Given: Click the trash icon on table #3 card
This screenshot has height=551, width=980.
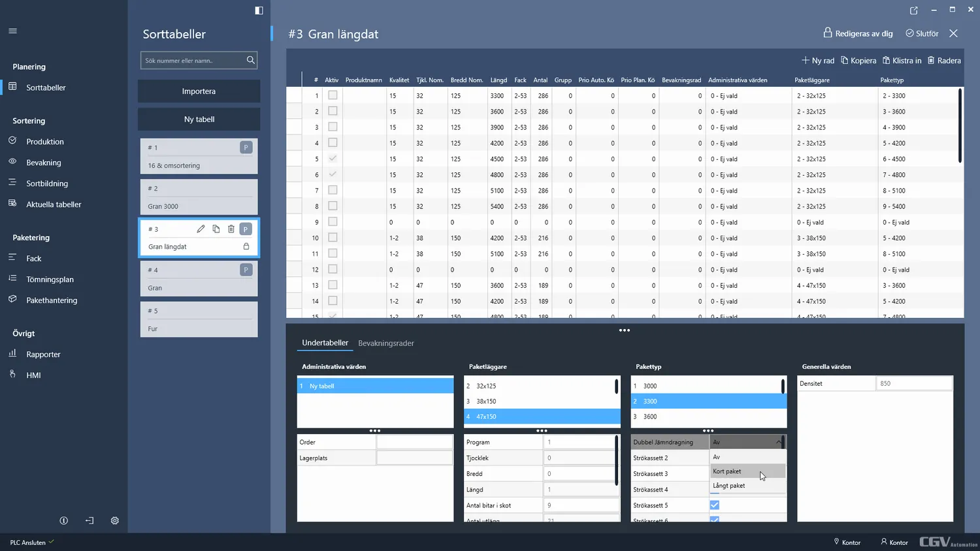Looking at the screenshot, I should pos(231,229).
